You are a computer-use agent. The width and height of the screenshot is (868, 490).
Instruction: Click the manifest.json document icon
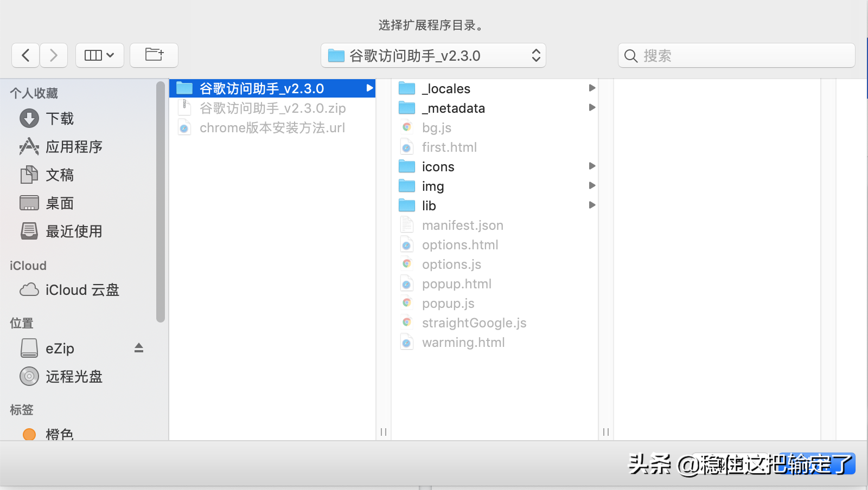(x=407, y=224)
